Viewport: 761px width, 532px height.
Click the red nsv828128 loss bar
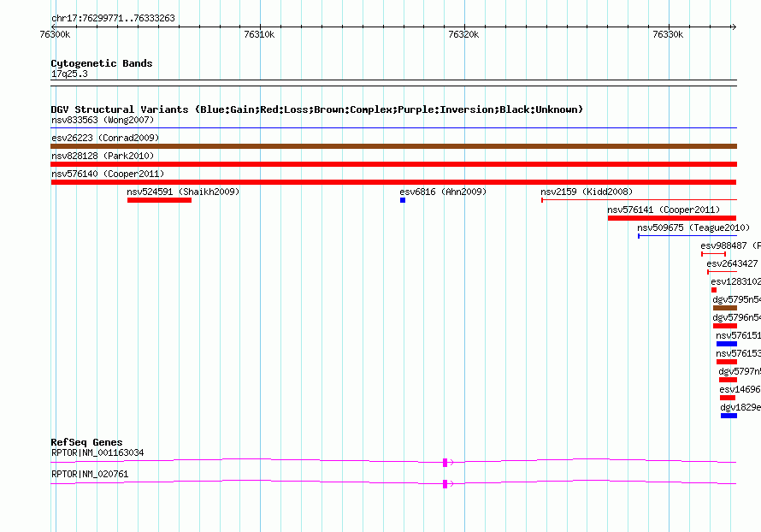(x=393, y=164)
